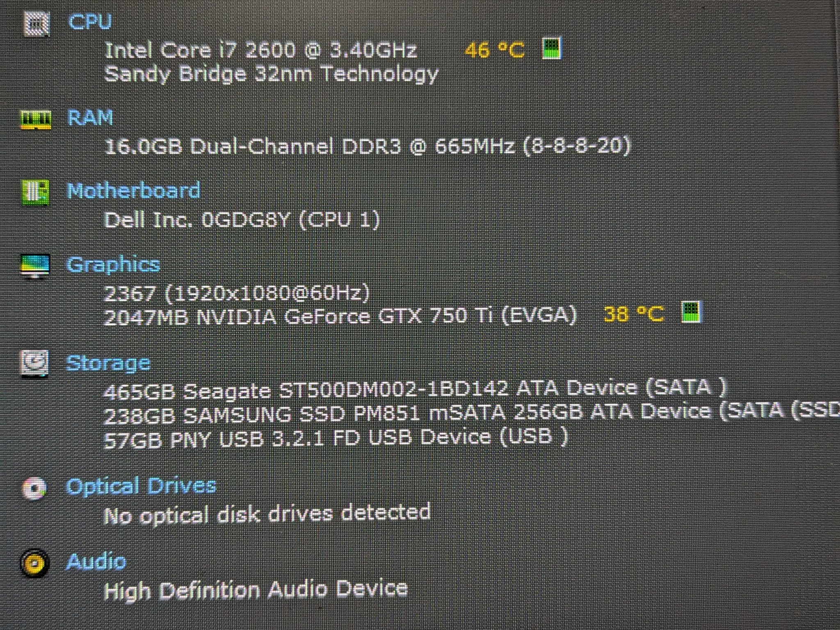The height and width of the screenshot is (630, 840).
Task: Open the RAM section link
Action: (90, 118)
